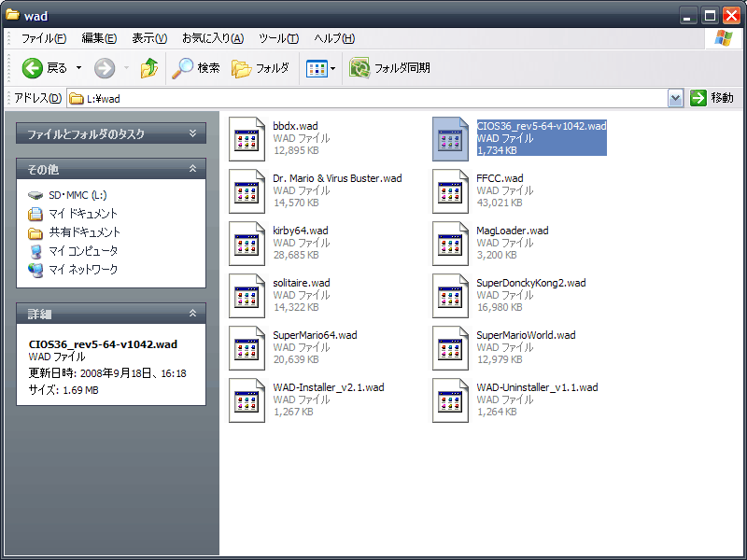Screen dimensions: 747x560
Task: Click the address field showing L:¥wad
Action: click(367, 99)
